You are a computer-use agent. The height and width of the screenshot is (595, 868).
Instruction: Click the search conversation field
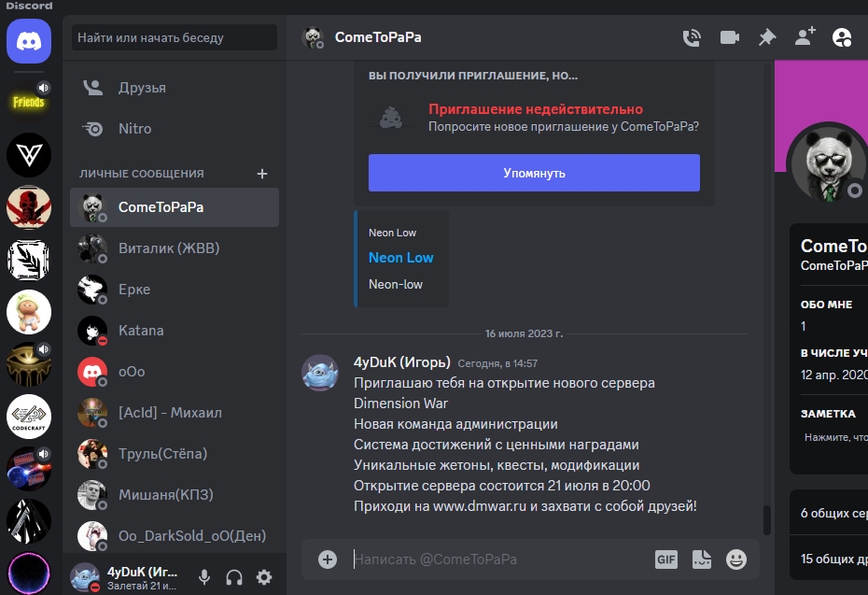pos(175,37)
